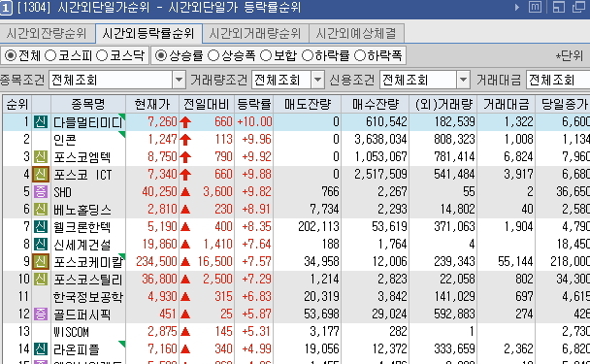Click the 234,500 price of 포스코케미칼
590x364 pixels.
[156, 262]
